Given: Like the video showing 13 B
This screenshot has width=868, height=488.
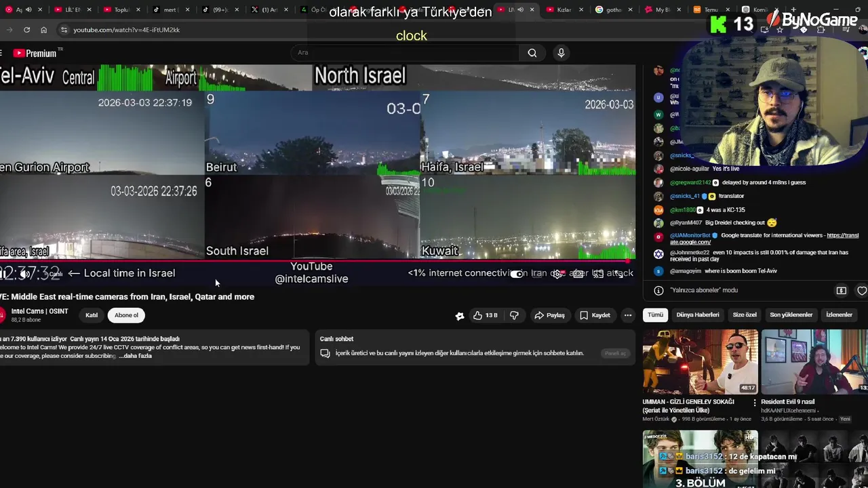Looking at the screenshot, I should (x=485, y=315).
